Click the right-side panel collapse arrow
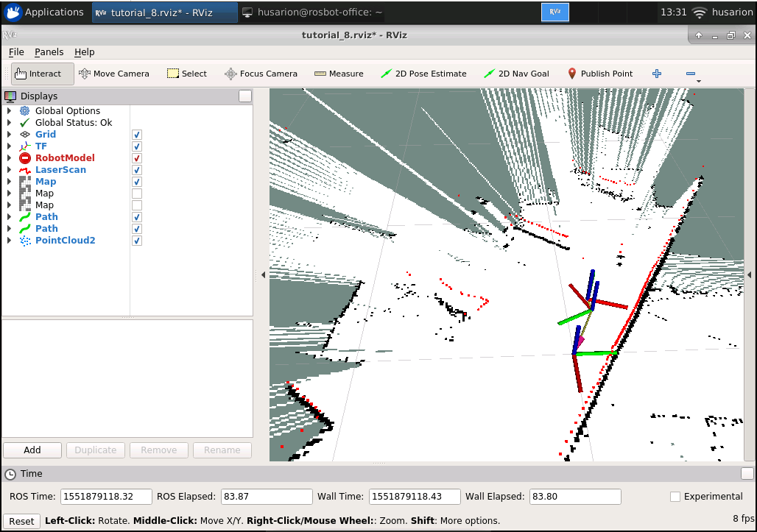 pyautogui.click(x=750, y=275)
